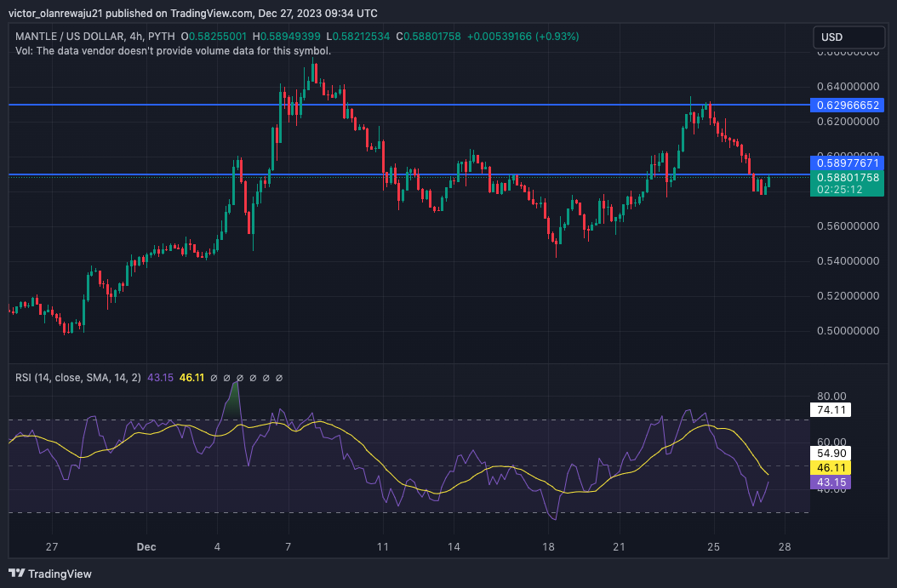Click the 74.11 RSI axis label
897x588 pixels.
point(831,409)
